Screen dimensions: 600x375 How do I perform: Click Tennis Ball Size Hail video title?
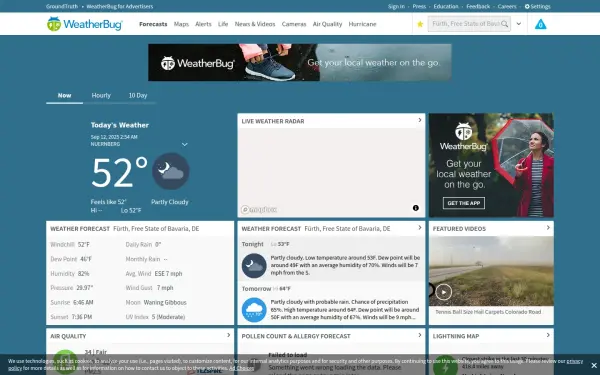click(488, 312)
